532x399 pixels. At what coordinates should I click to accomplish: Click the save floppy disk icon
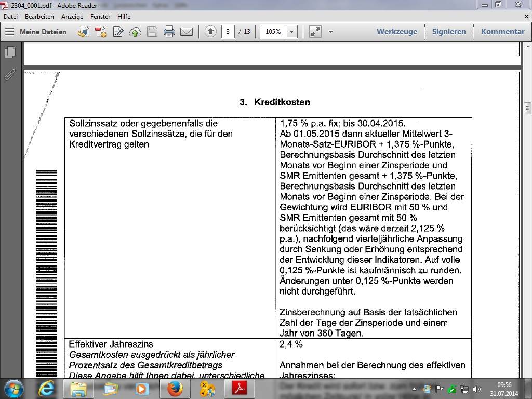[152, 32]
